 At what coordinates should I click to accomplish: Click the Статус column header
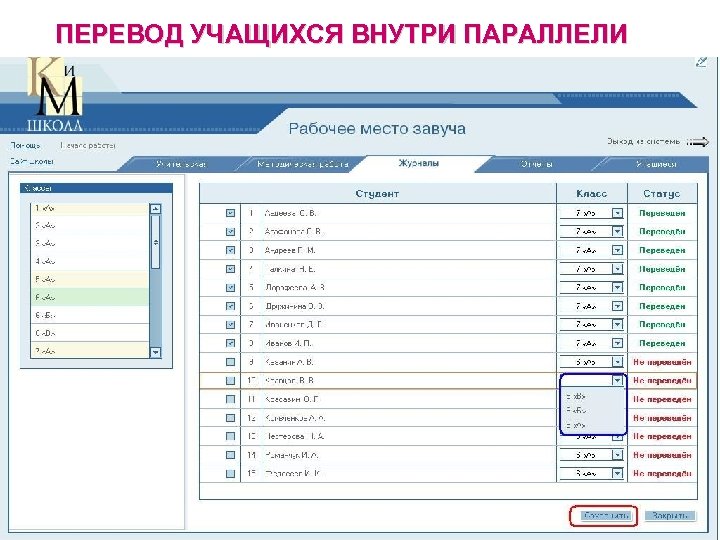point(662,194)
